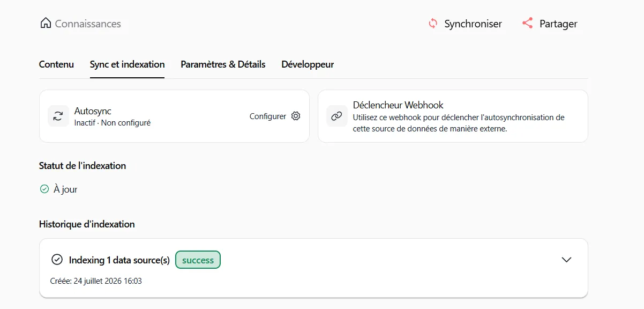The height and width of the screenshot is (309, 644).
Task: Open the Déclencheur Webhook card title
Action: (x=398, y=105)
